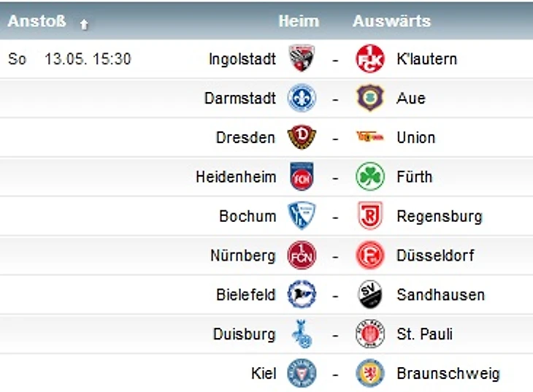
Task: Open the Union Berlin logo
Action: [x=370, y=137]
